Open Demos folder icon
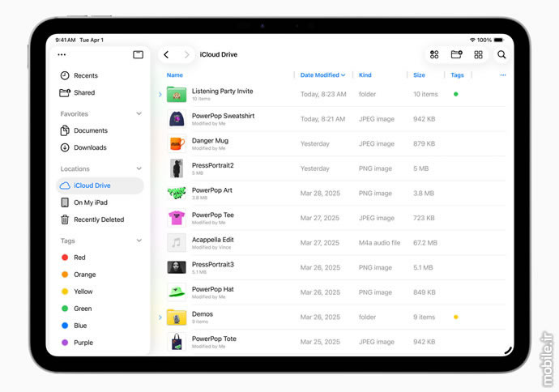 [x=177, y=317]
